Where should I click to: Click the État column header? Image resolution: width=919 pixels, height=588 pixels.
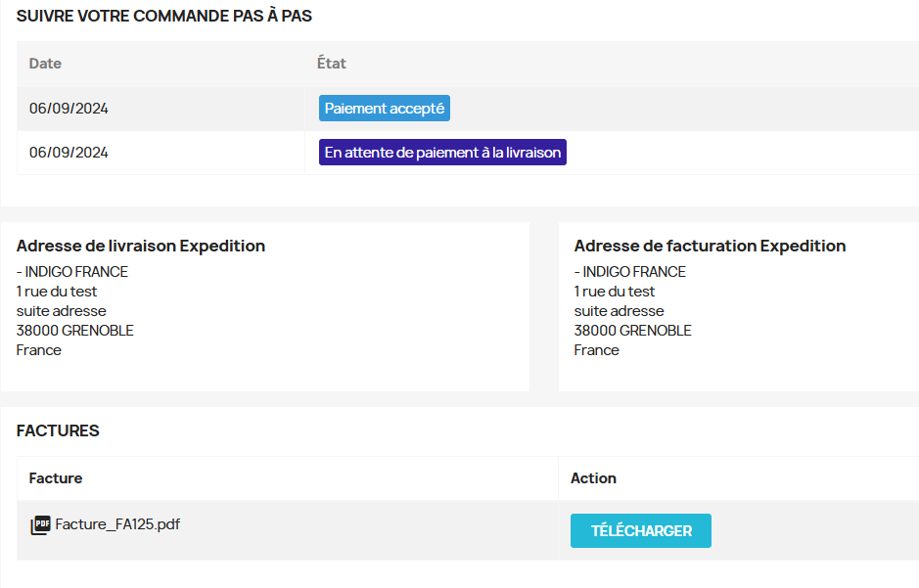tap(331, 64)
